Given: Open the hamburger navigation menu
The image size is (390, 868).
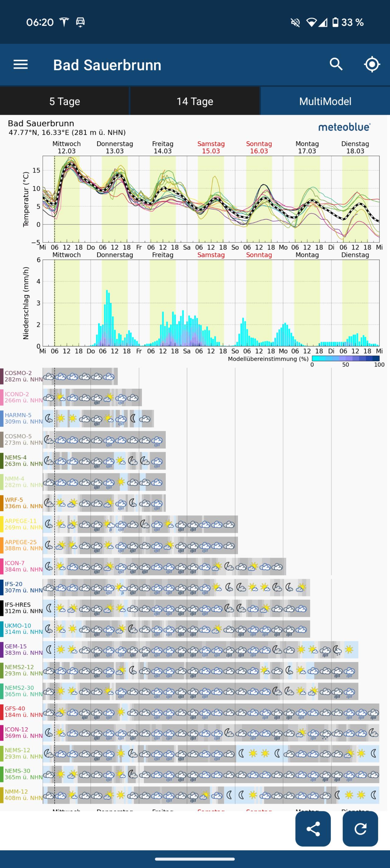Looking at the screenshot, I should click(20, 64).
